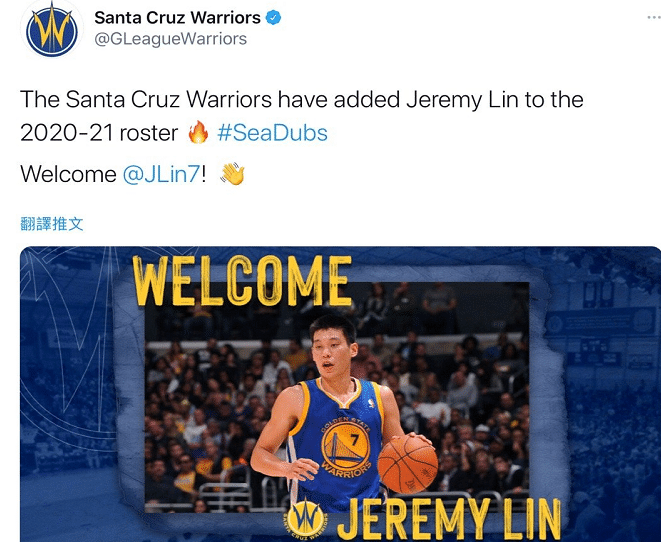Click the fire emoji in the tweet
The width and height of the screenshot is (661, 542).
coord(198,132)
